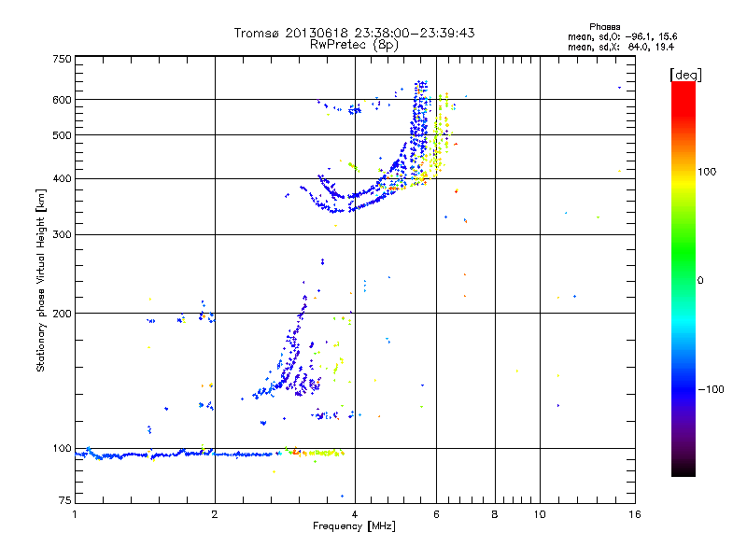The height and width of the screenshot is (560, 747).
Task: Click the '75' y-axis tick label
Action: point(64,500)
